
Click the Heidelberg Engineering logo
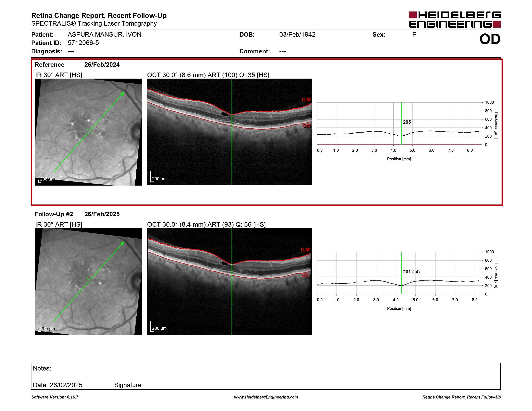point(455,20)
